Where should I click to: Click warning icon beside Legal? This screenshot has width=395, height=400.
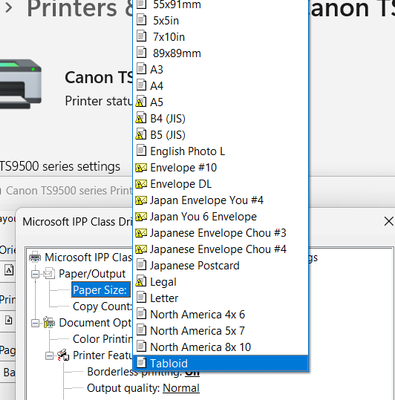141,282
